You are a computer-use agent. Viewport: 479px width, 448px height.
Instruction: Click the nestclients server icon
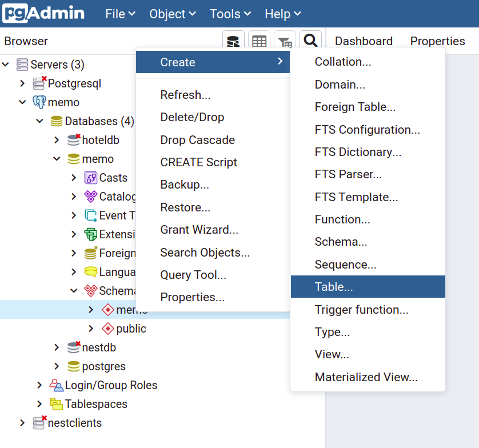click(39, 423)
